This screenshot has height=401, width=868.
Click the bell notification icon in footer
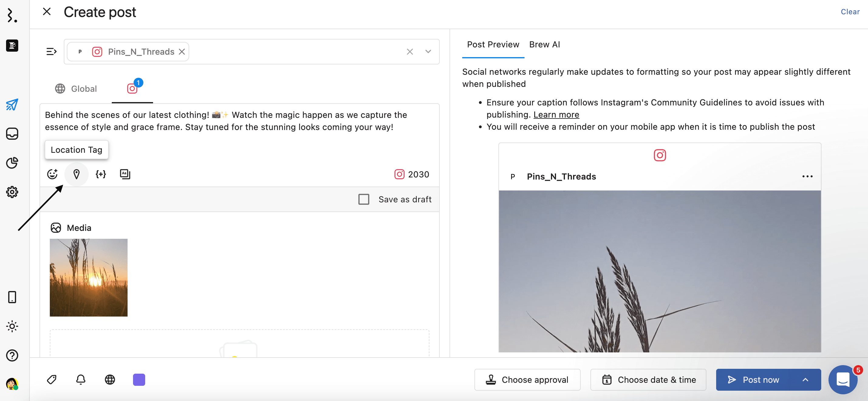(81, 380)
